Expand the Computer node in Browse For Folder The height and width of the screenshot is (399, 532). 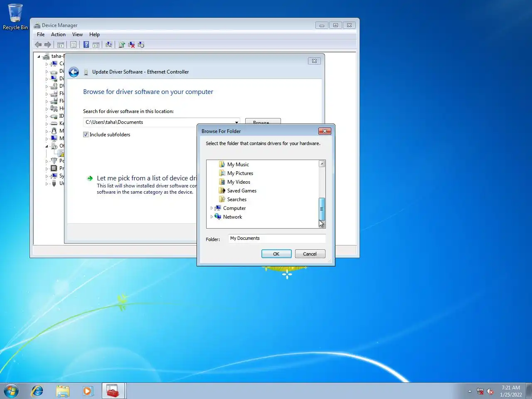coord(212,208)
